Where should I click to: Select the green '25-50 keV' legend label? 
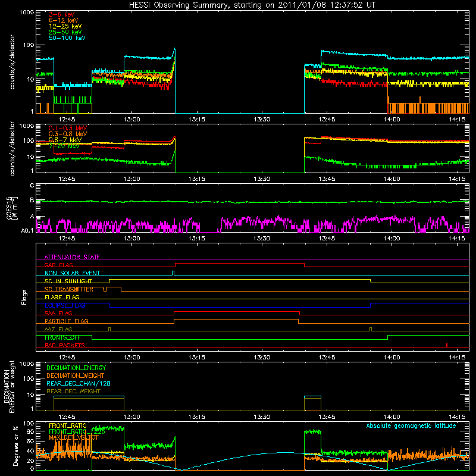pos(65,32)
